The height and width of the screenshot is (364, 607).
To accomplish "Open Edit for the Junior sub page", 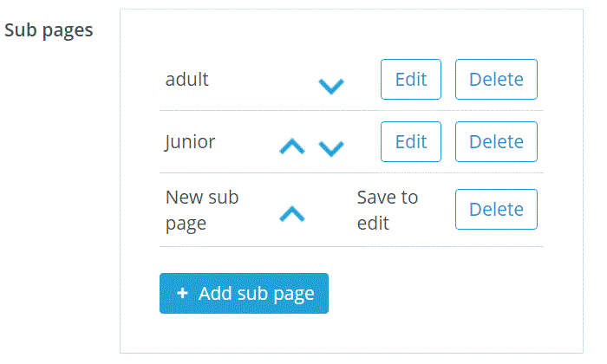I will point(411,142).
